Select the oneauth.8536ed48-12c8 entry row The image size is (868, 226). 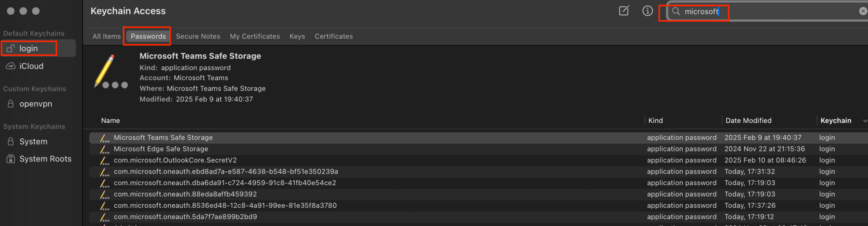point(478,205)
